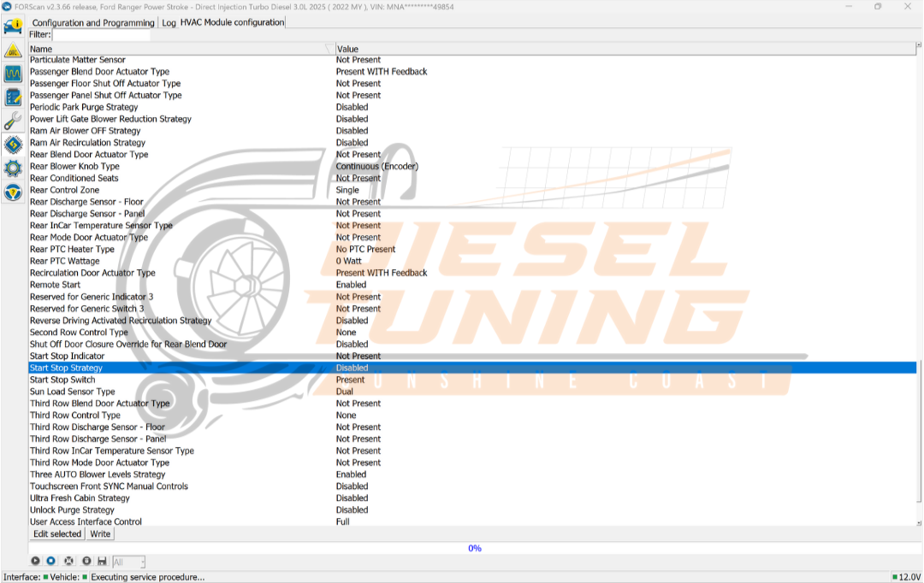Select Second Row Control Type row
Viewport: 924px width, 583px height.
(472, 333)
